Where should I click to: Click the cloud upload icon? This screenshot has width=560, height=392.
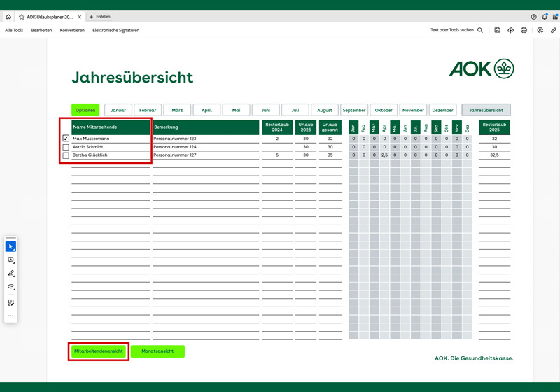[511, 30]
